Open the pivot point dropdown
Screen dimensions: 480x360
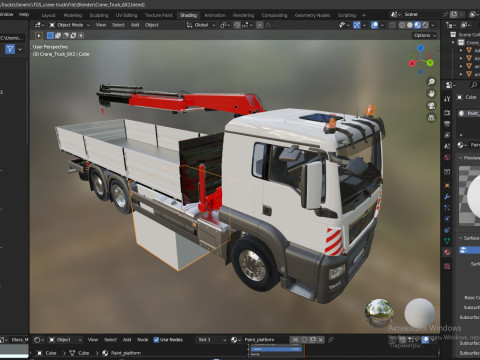(225, 25)
